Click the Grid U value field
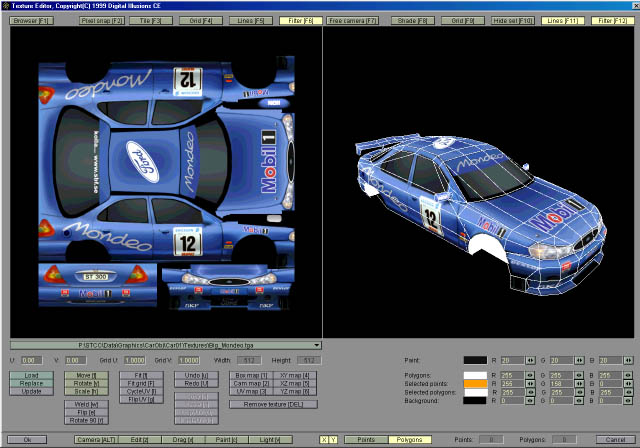This screenshot has height=448, width=640. [134, 360]
